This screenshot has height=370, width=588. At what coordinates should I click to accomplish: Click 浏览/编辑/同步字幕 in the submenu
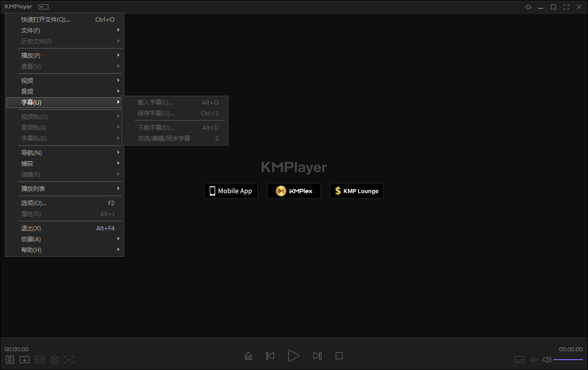click(x=175, y=138)
